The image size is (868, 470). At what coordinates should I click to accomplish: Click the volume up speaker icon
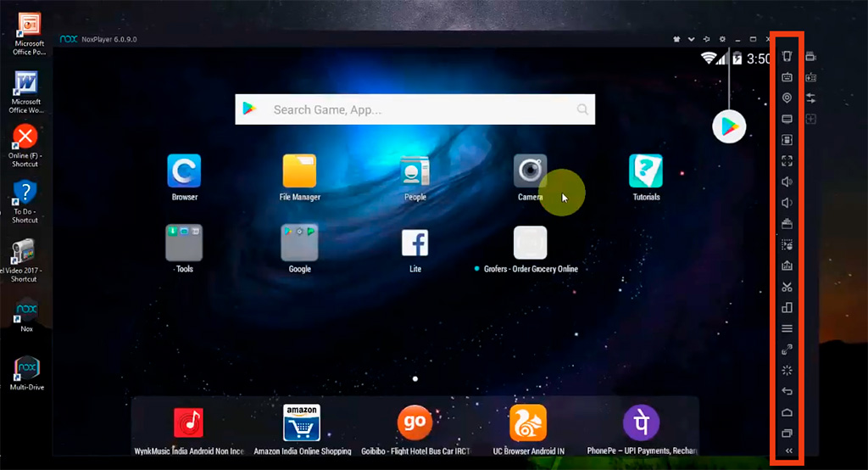[787, 182]
